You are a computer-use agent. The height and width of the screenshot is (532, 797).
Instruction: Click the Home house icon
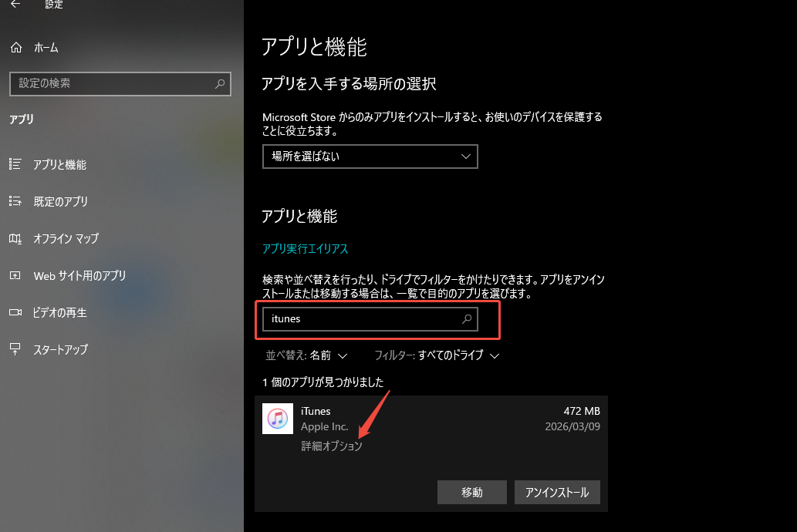point(16,48)
